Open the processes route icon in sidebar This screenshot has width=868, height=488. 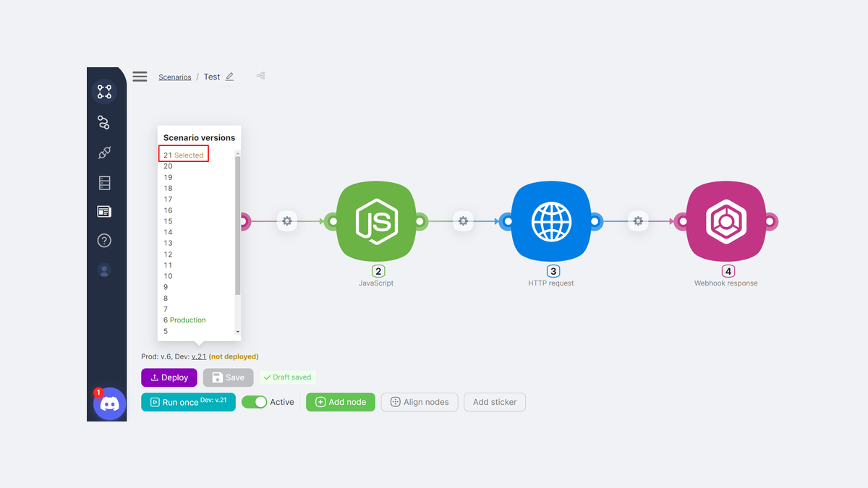(x=103, y=122)
